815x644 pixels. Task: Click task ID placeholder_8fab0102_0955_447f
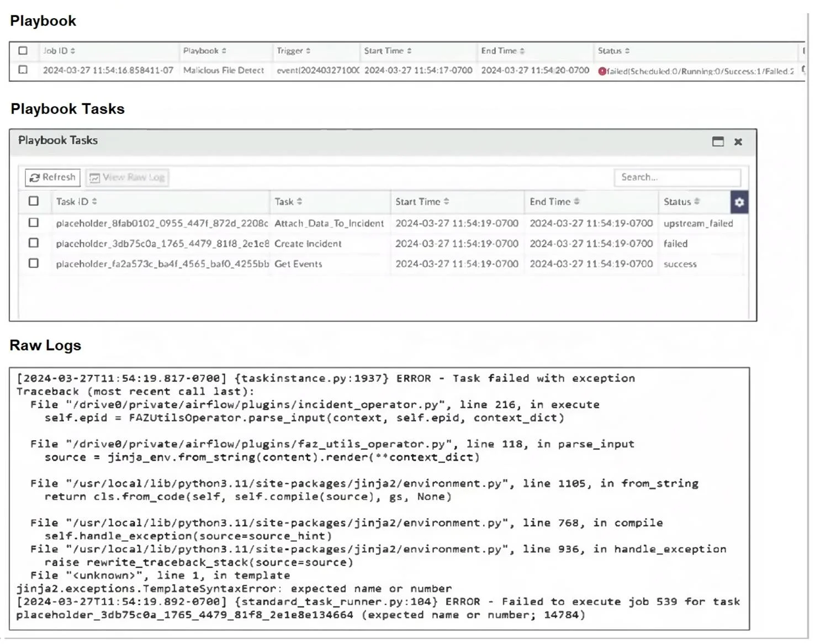[x=162, y=223]
